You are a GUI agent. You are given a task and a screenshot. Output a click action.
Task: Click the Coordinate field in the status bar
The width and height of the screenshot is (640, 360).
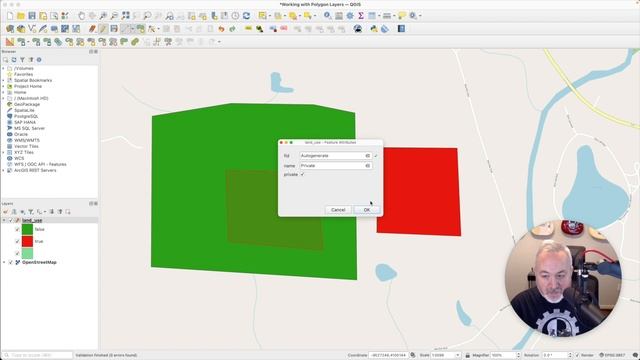pyautogui.click(x=389, y=356)
